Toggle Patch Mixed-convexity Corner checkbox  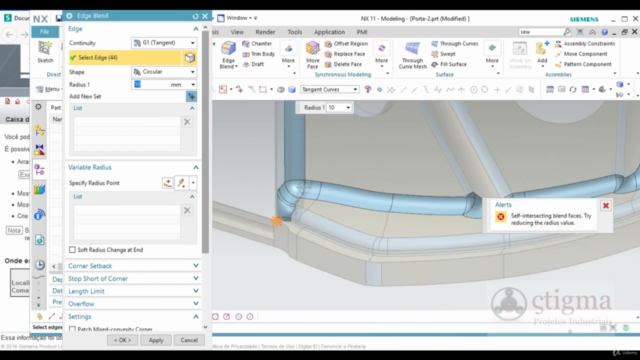click(72, 329)
